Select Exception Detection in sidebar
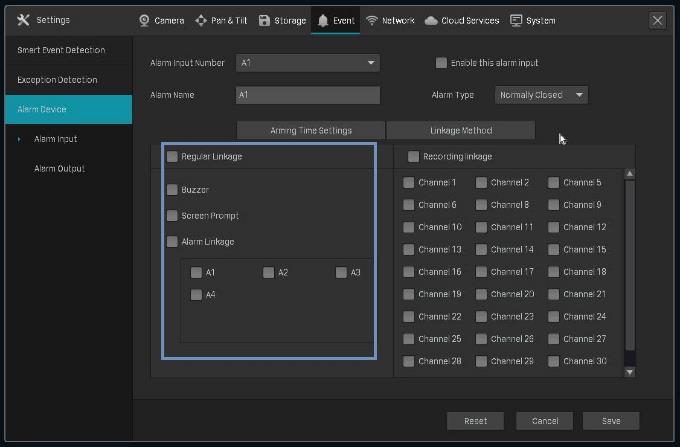 pos(57,80)
